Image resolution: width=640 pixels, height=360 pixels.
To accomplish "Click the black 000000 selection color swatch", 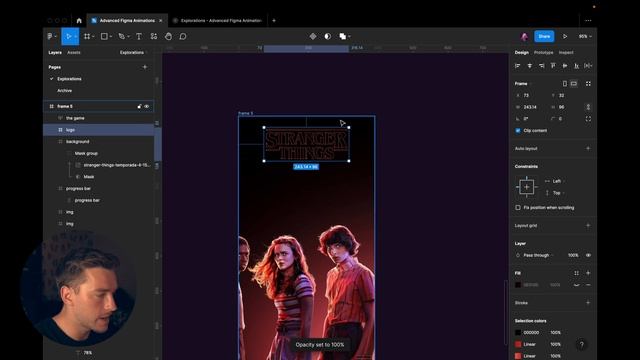I will [x=518, y=333].
